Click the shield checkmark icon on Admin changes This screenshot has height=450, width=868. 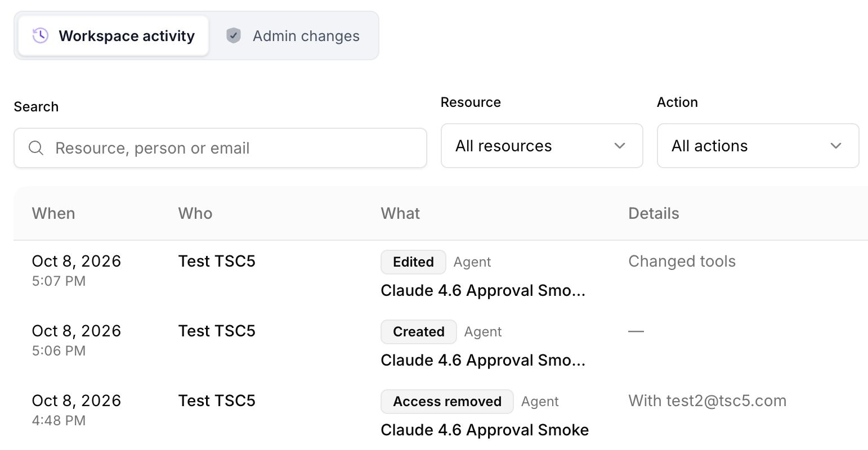coord(234,35)
